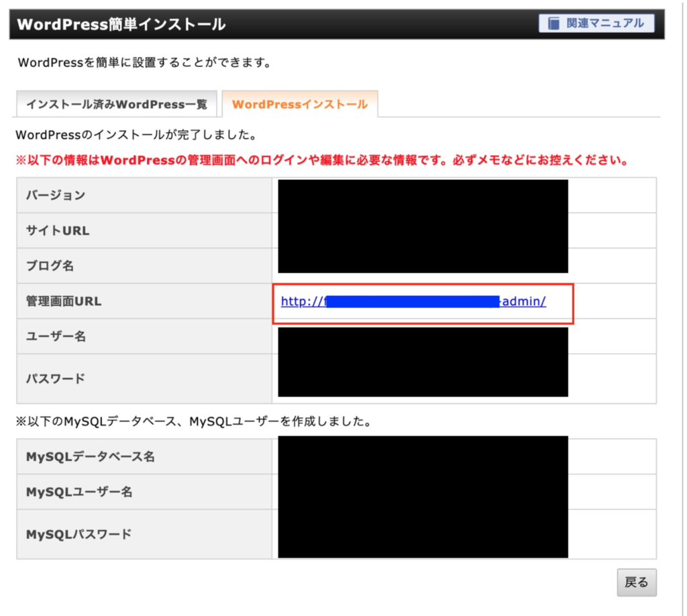
Task: Click the サイトURL row label
Action: pos(58,230)
